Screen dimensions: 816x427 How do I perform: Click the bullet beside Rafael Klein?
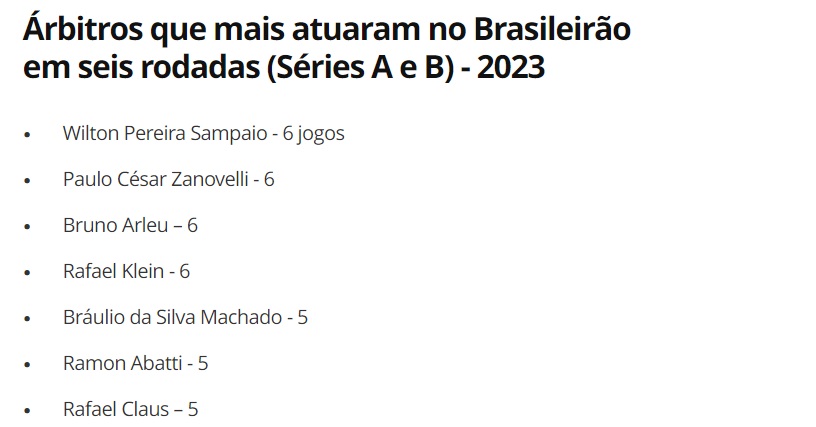pyautogui.click(x=28, y=273)
